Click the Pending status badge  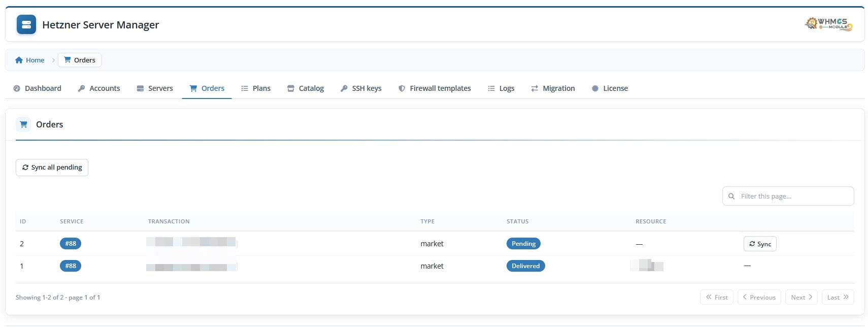(x=523, y=244)
